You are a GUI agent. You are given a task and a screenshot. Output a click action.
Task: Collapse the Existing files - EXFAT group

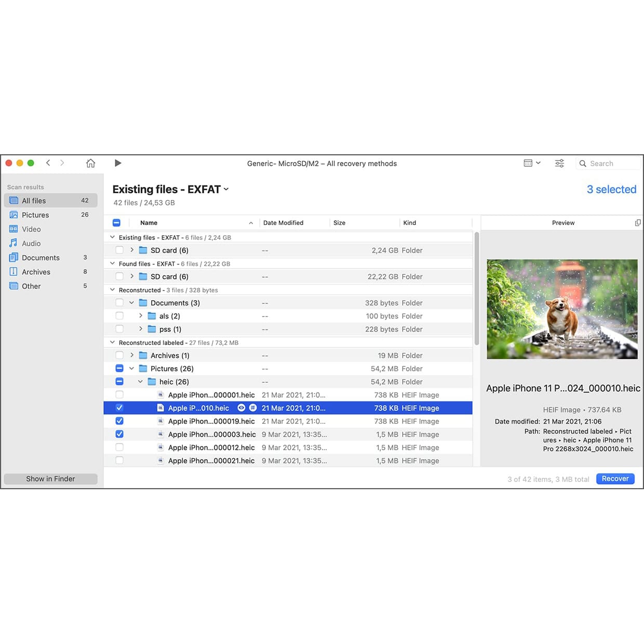click(112, 237)
